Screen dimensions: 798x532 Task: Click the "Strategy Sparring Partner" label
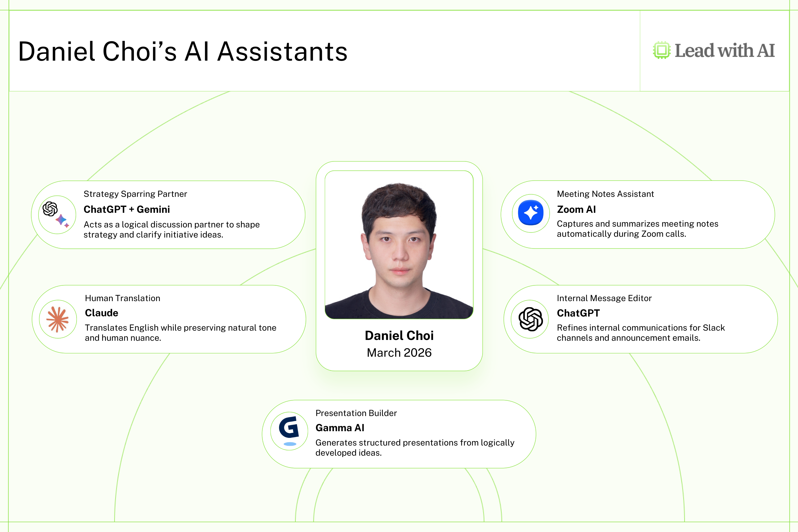[135, 194]
